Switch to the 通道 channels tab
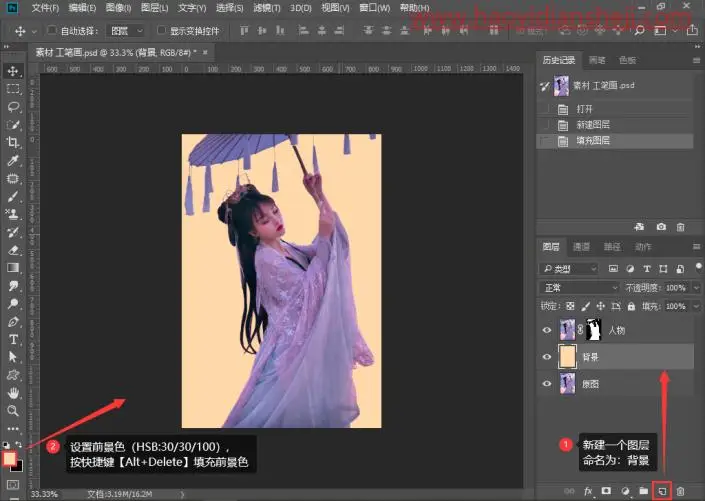The height and width of the screenshot is (501, 705). 581,246
